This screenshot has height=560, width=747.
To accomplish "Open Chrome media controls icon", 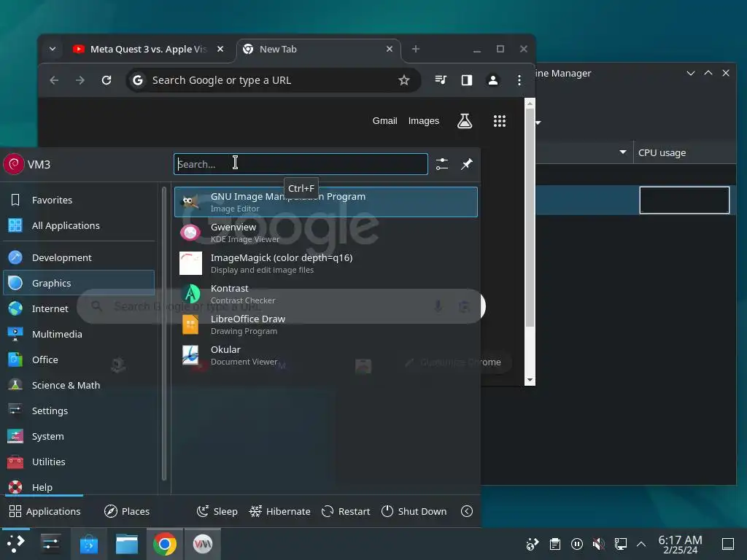I will (x=441, y=80).
